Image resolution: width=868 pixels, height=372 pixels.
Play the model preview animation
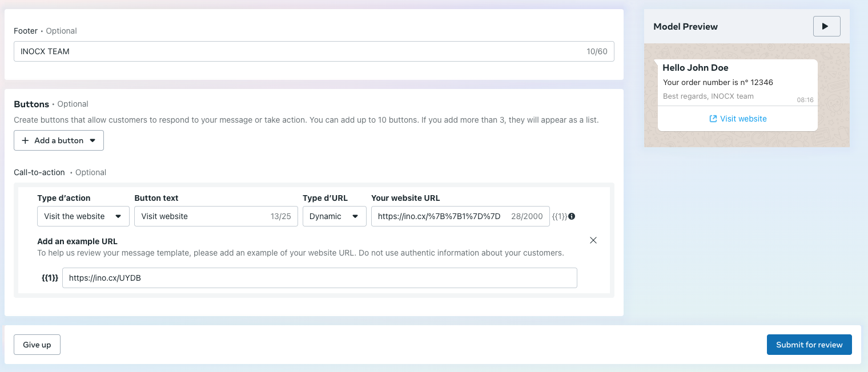[x=826, y=26]
